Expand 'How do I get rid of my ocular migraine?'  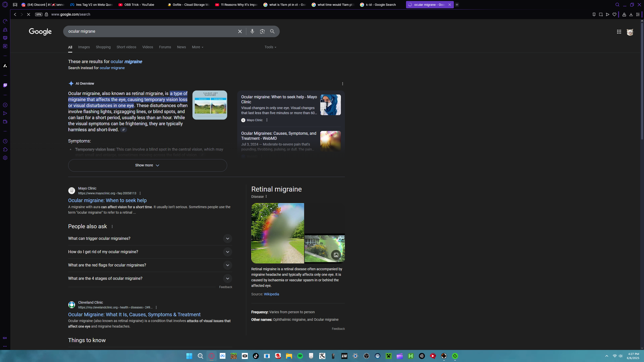pos(150,252)
